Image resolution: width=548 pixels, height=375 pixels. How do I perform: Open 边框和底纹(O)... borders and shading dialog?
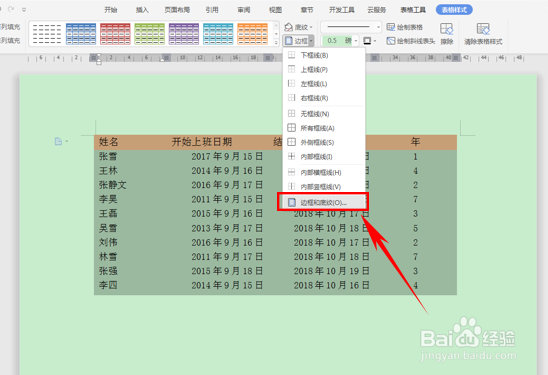point(323,202)
